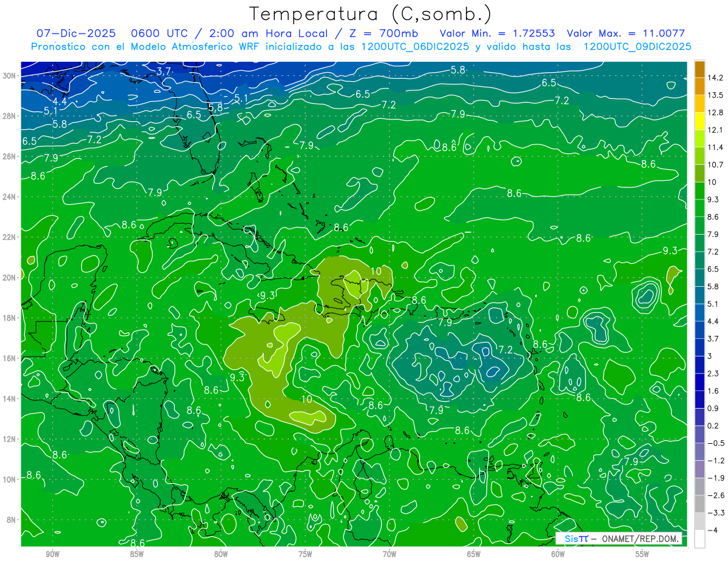Click the '8N' latitude axis label
This screenshot has height=562, width=728.
click(12, 520)
